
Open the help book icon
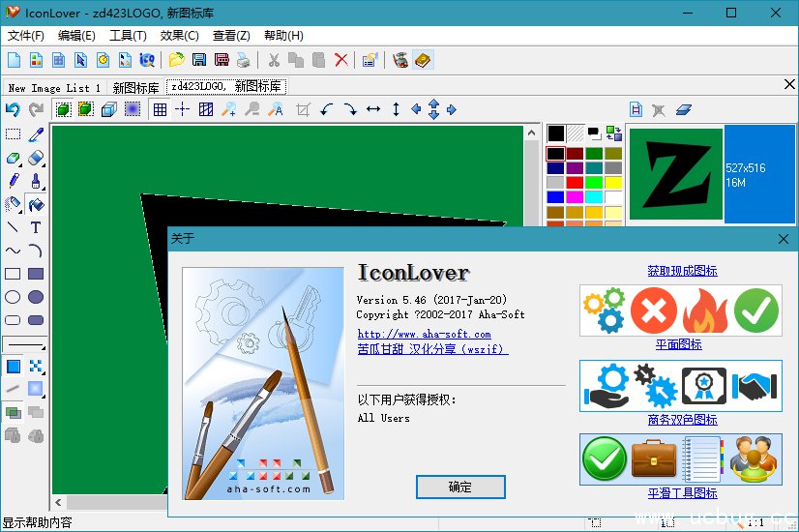click(423, 60)
